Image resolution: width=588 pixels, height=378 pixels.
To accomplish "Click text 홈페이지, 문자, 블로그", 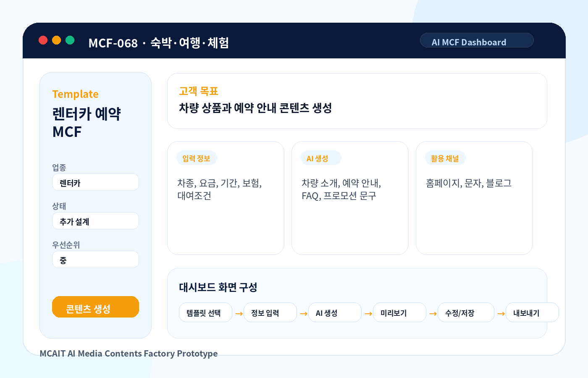I will tap(469, 183).
